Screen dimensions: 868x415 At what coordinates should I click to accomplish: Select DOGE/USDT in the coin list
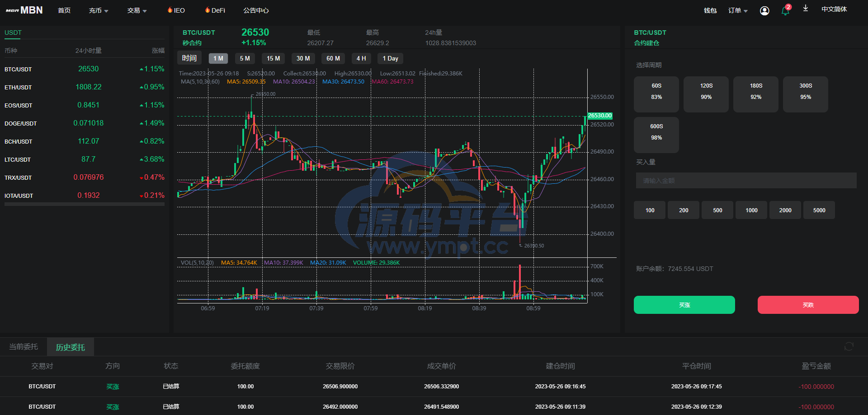pos(85,123)
